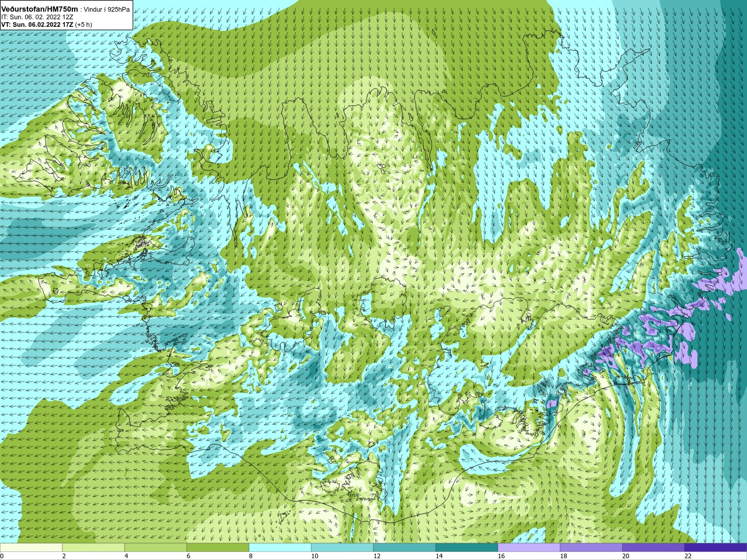
Task: Click the above-22 dark indigo legend swatch
Action: (715, 548)
